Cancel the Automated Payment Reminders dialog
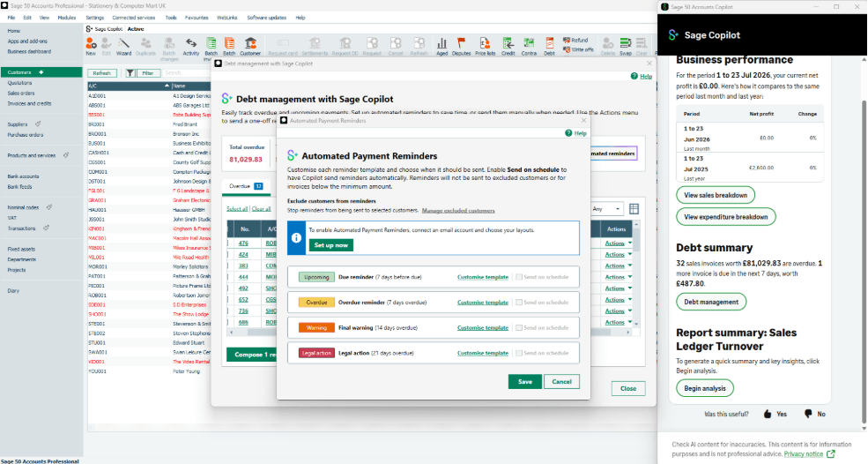868x464 pixels. pos(561,381)
